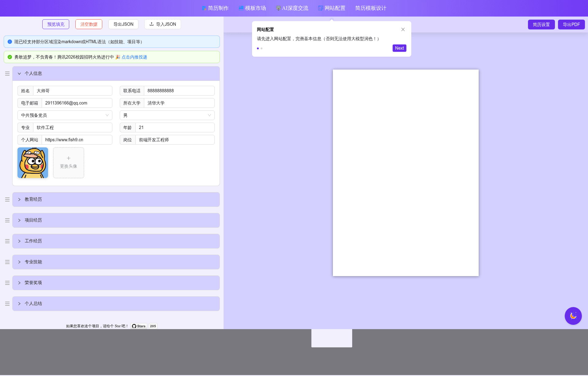Click the yellow duck avatar thumbnail

tap(33, 163)
